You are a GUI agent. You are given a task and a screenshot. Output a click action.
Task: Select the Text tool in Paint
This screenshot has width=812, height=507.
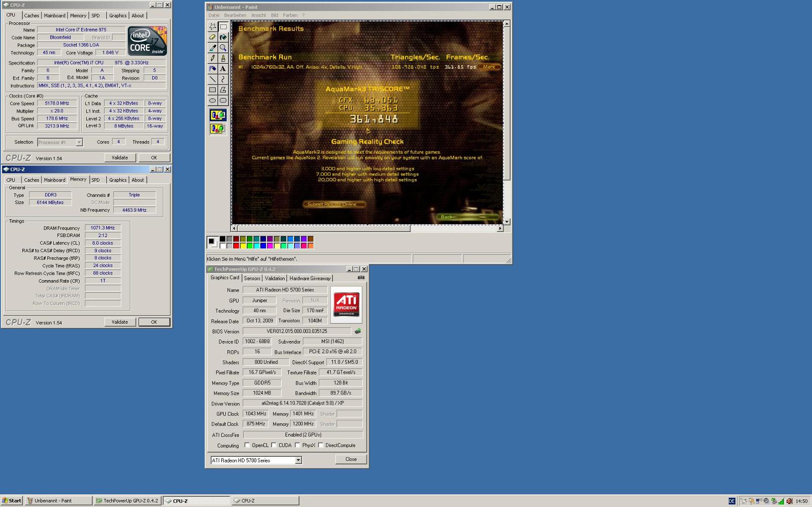pyautogui.click(x=223, y=69)
